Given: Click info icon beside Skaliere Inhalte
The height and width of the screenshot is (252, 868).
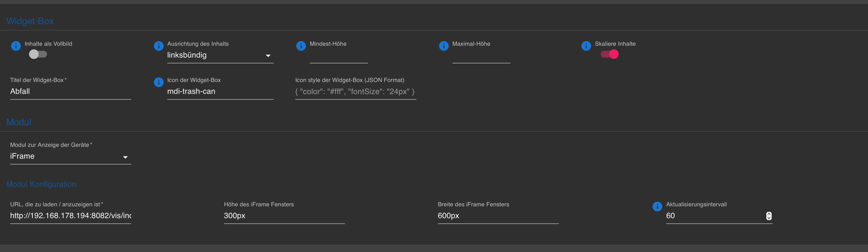Looking at the screenshot, I should (586, 46).
